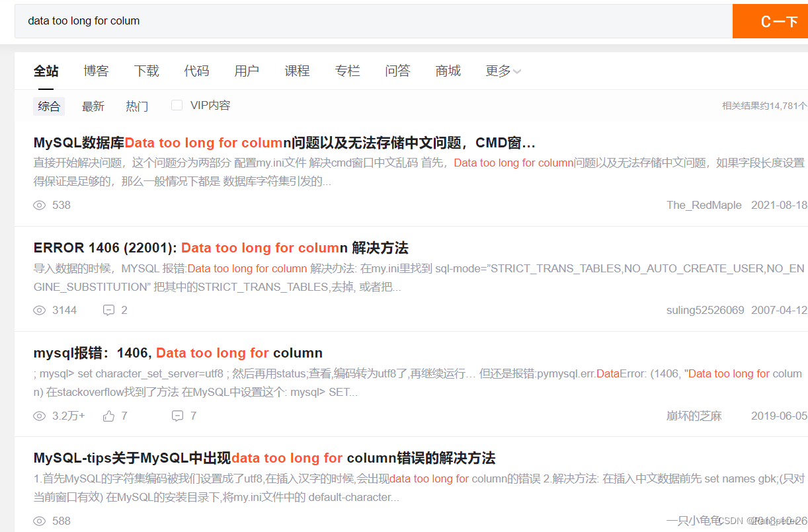Click the eye views icon beside 588
Image resolution: width=808 pixels, height=532 pixels.
pos(39,521)
